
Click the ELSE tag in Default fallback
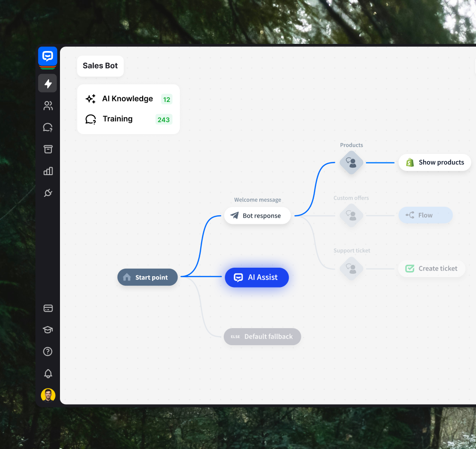(x=235, y=337)
